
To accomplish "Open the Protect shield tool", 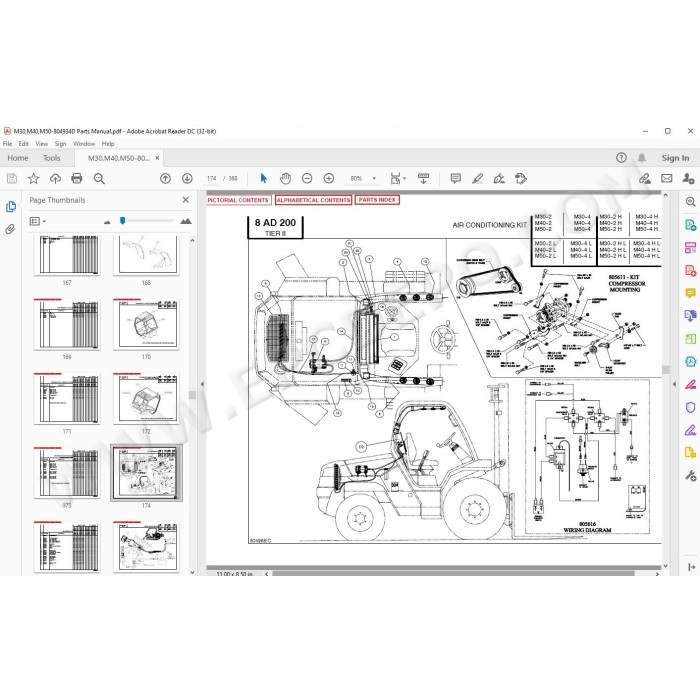I will coord(690,407).
